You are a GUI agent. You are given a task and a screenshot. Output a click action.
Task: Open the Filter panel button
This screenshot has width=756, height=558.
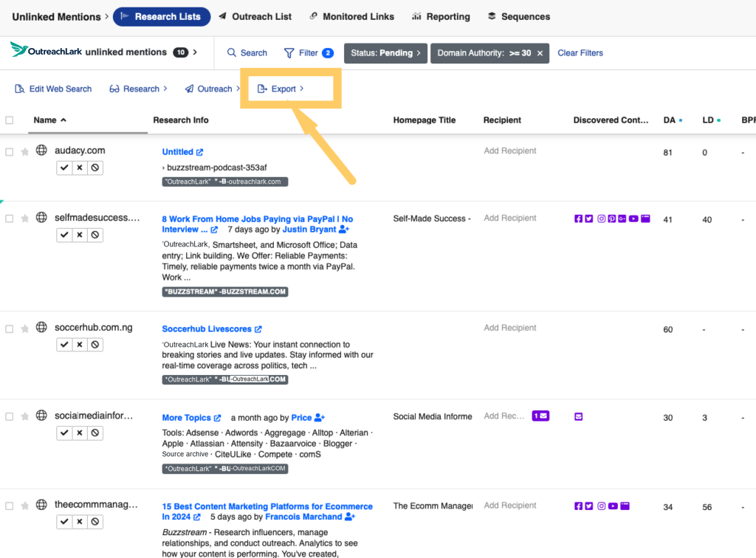[x=309, y=53]
